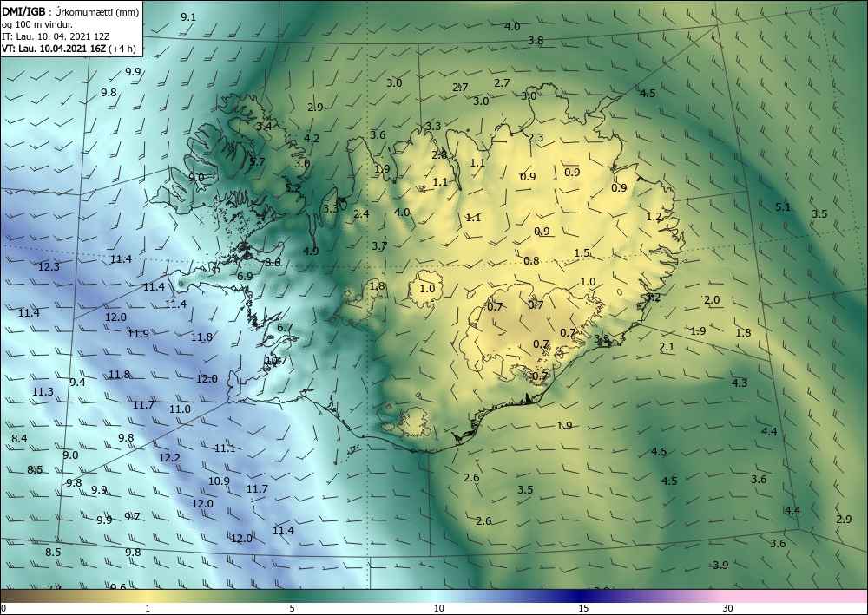Click the map value '2.3'
Screen dimensions: 868x615
pos(536,138)
